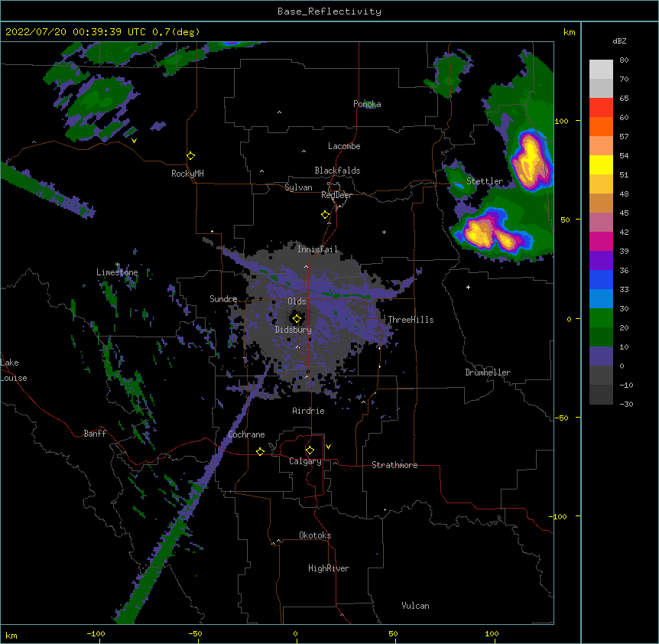Click the Calgary city label

(305, 461)
